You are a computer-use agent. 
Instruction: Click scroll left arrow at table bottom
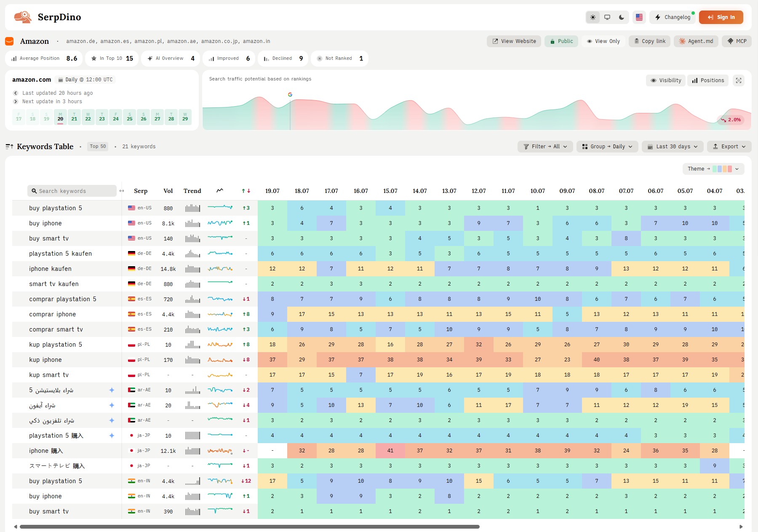tap(16, 527)
